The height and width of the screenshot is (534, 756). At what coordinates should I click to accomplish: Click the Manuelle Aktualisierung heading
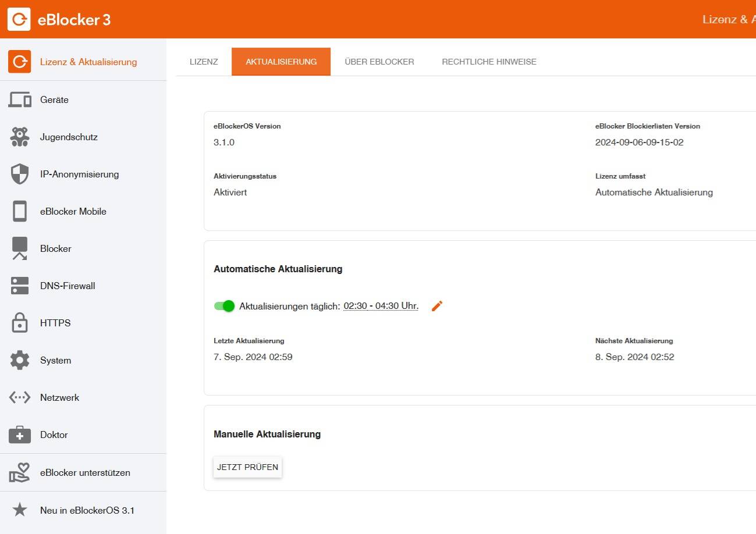click(x=267, y=434)
